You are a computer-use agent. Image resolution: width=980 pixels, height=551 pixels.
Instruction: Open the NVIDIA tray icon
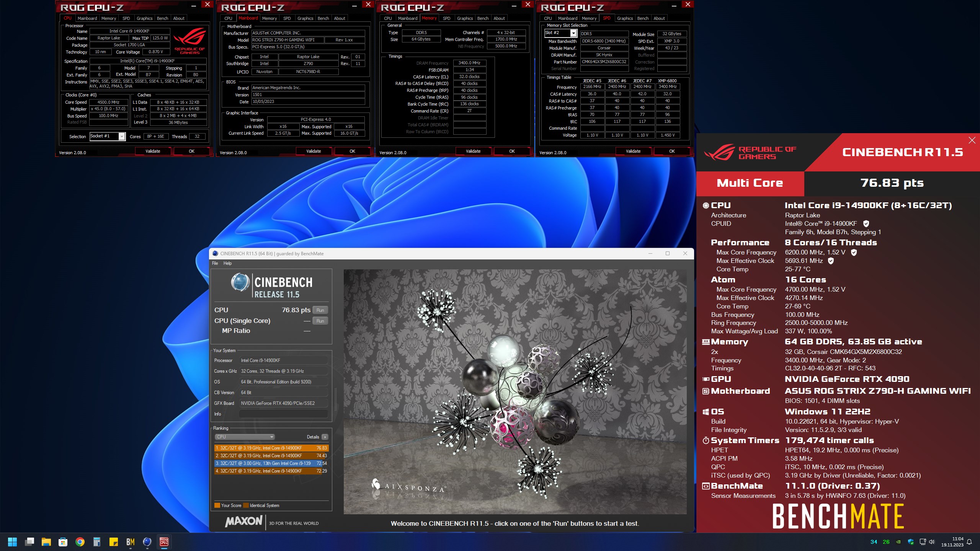pyautogui.click(x=898, y=542)
